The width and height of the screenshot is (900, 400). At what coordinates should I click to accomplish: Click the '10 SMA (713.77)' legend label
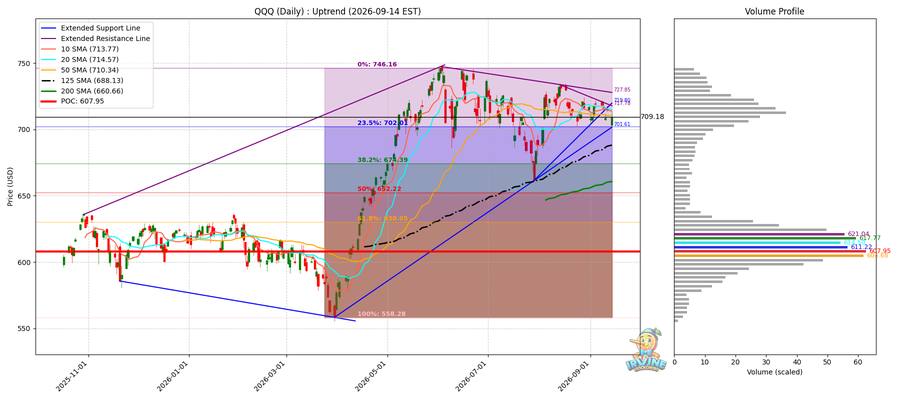[89, 49]
